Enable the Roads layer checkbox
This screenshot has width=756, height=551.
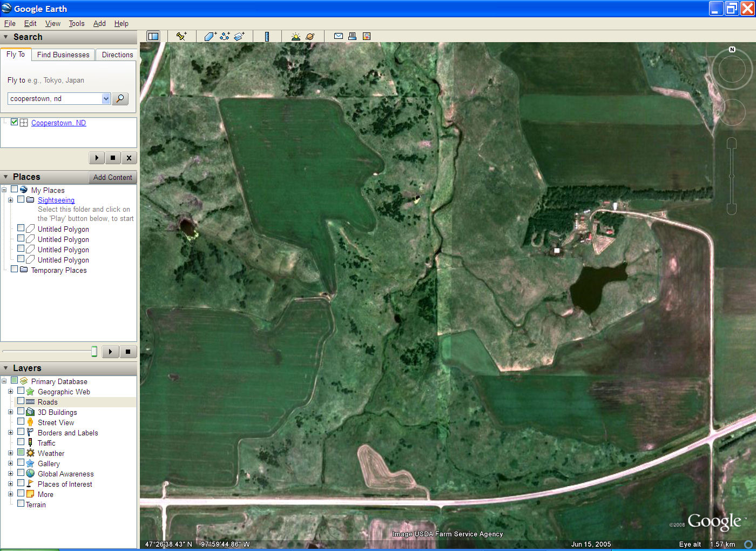[x=21, y=401]
